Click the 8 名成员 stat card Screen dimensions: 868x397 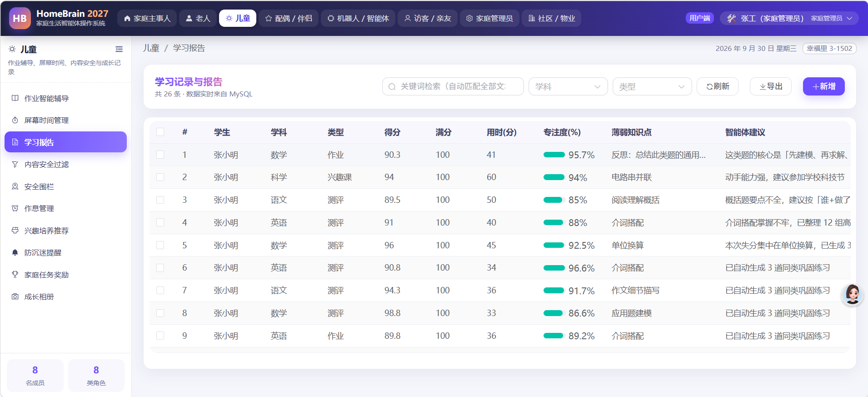35,376
